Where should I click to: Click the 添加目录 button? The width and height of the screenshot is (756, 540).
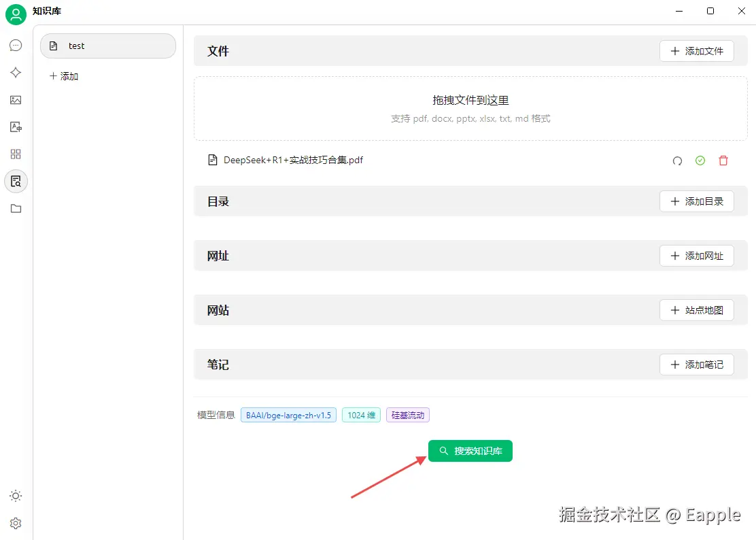pos(697,201)
